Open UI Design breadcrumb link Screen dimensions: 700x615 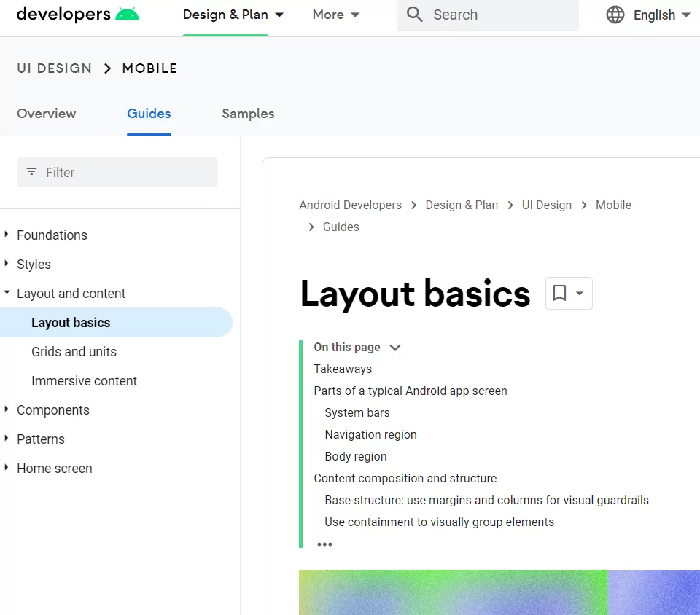tap(547, 205)
